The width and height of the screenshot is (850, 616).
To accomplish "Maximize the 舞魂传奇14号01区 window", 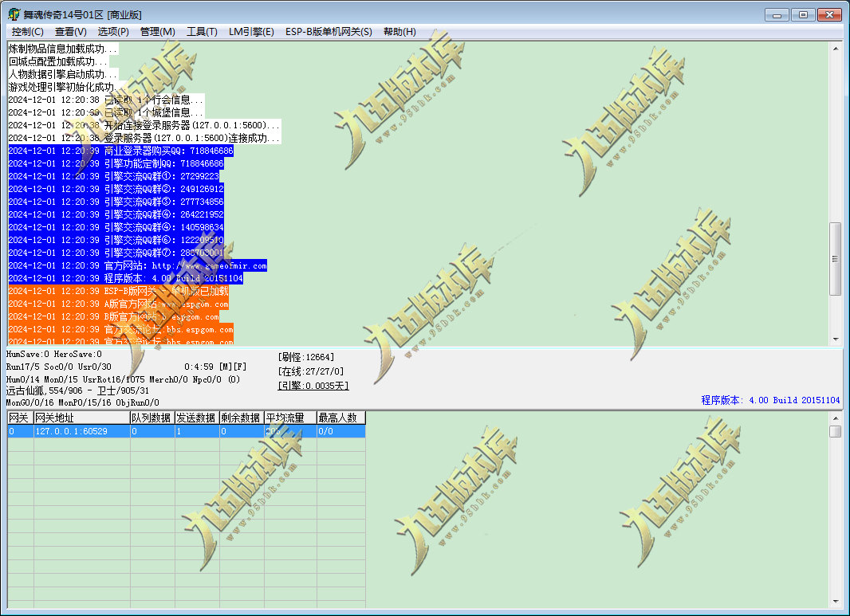I will 803,14.
